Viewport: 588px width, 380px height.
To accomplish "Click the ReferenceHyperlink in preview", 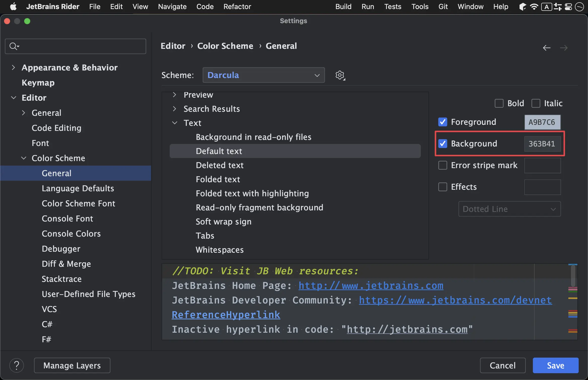I will (226, 315).
